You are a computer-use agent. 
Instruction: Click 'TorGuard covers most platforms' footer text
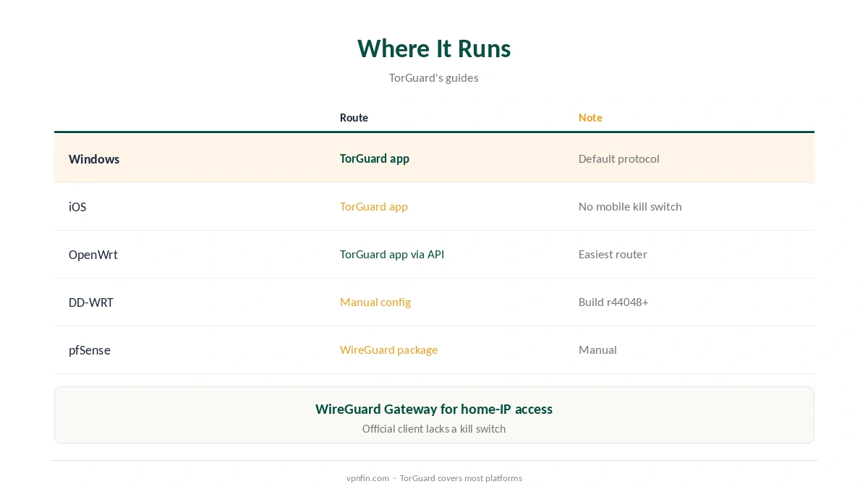461,478
